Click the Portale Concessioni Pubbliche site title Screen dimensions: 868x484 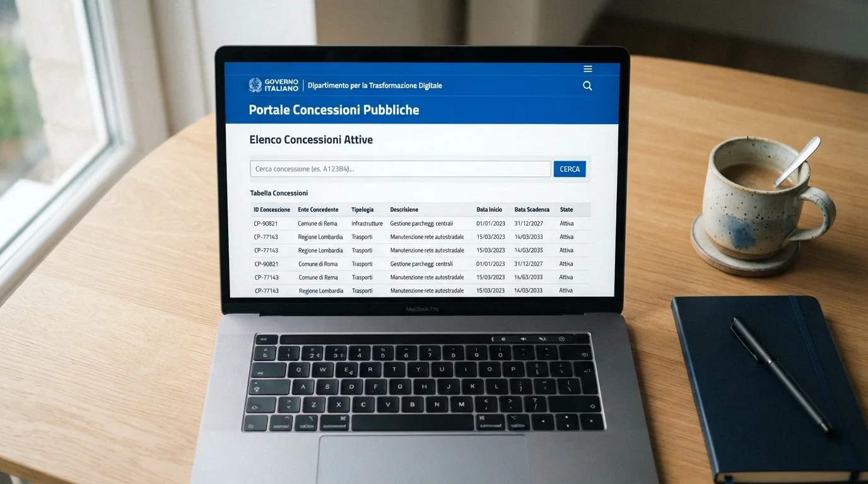[334, 110]
